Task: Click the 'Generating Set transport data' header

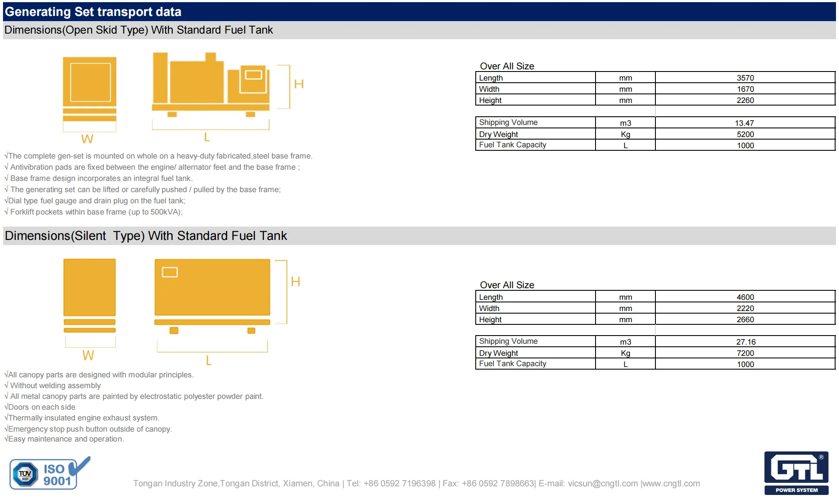Action: (x=93, y=12)
